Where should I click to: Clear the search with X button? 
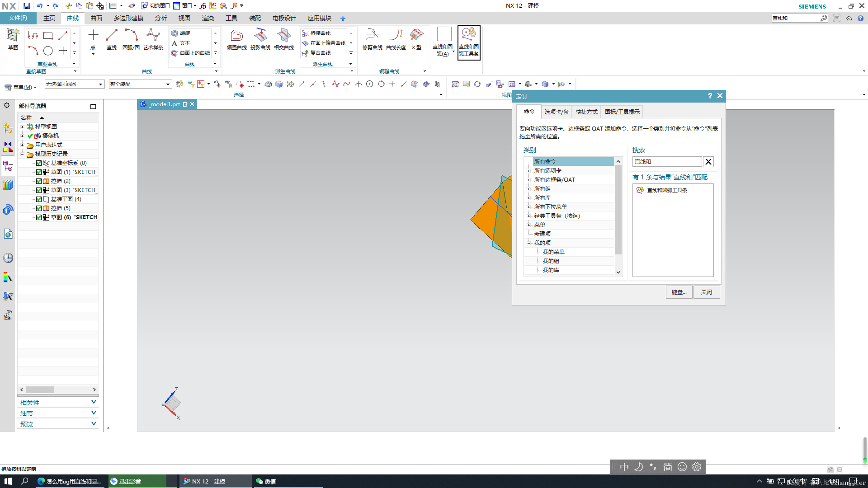[708, 162]
